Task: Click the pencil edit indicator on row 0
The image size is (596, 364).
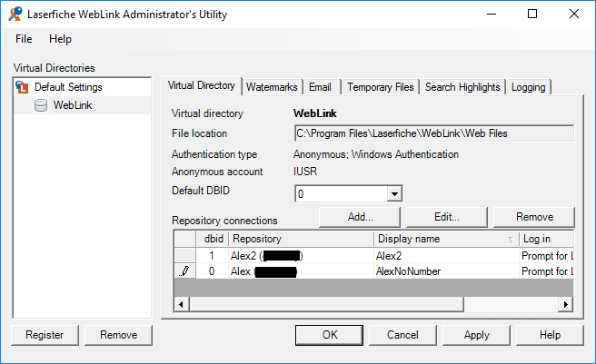Action: [x=184, y=271]
